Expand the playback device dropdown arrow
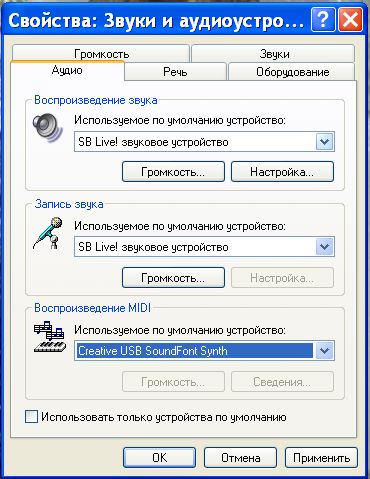The height and width of the screenshot is (479, 370). (x=324, y=142)
